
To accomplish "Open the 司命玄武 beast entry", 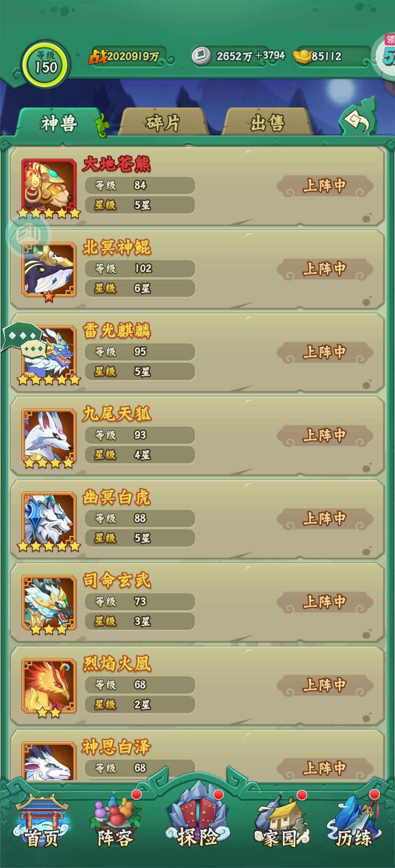I will pos(197,603).
